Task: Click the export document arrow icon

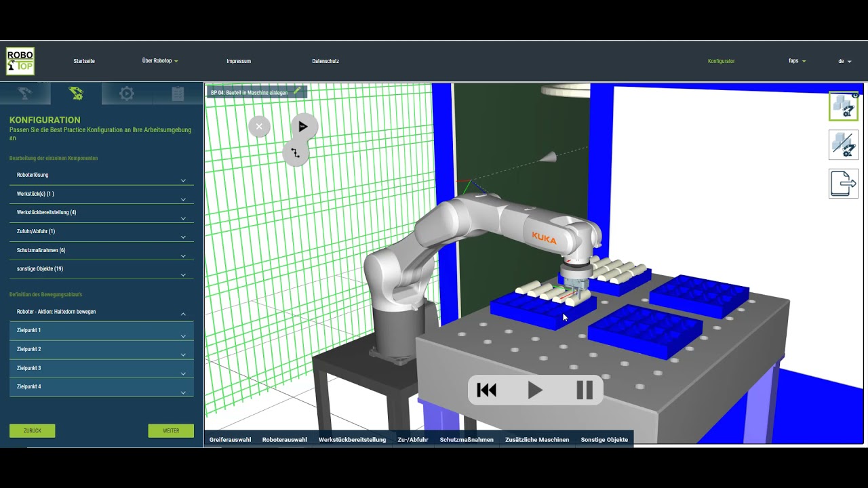Action: point(844,183)
